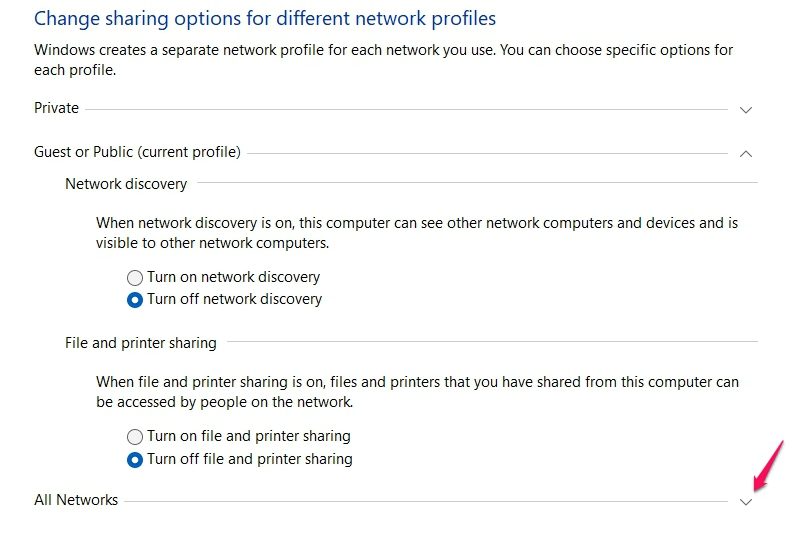Click the Network discovery section title
802x544 pixels.
pos(126,183)
